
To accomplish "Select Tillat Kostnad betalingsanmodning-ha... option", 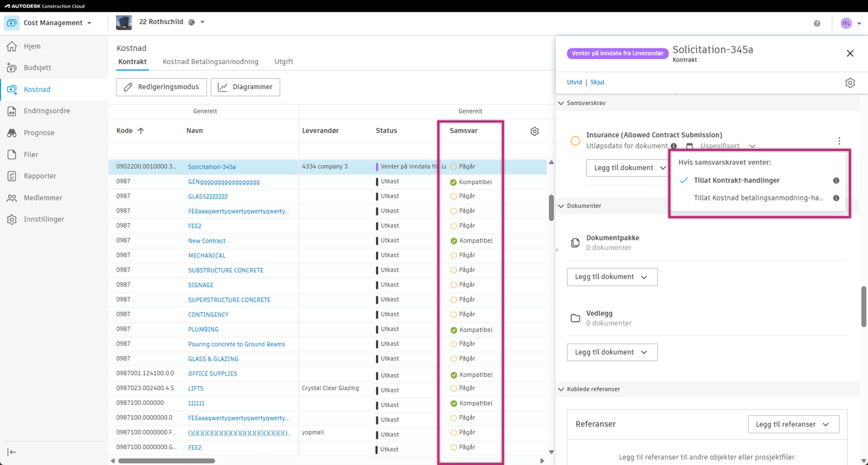I will pyautogui.click(x=758, y=198).
